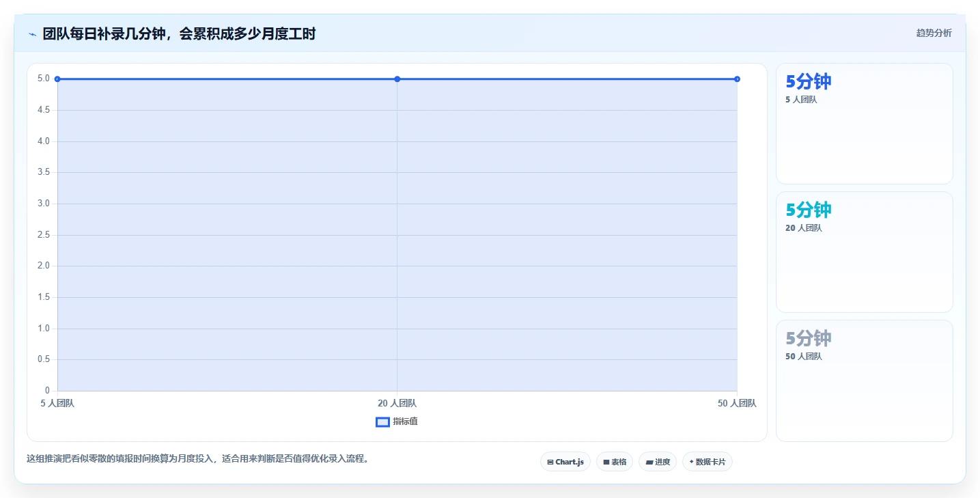Click the 指标值 legend color box

[382, 422]
